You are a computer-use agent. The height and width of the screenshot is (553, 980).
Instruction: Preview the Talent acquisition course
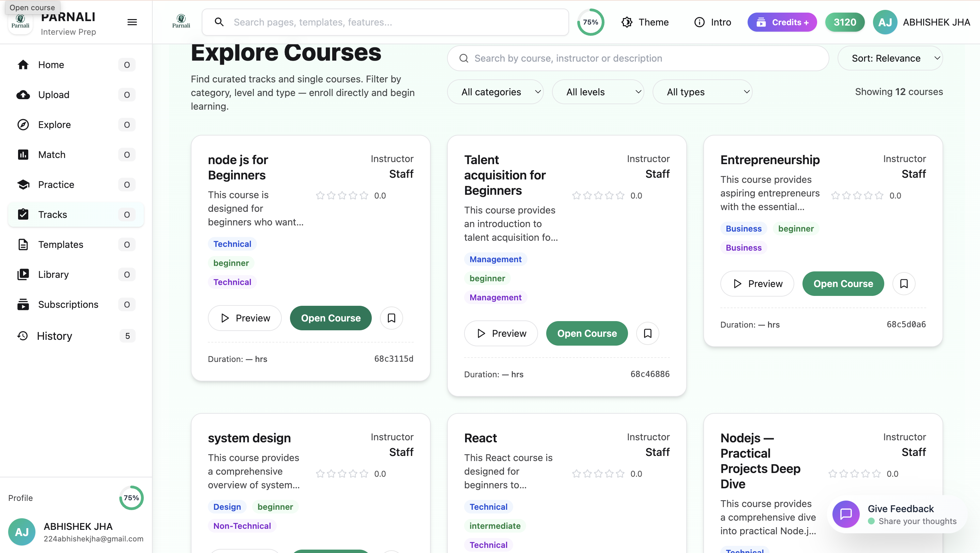coord(501,333)
